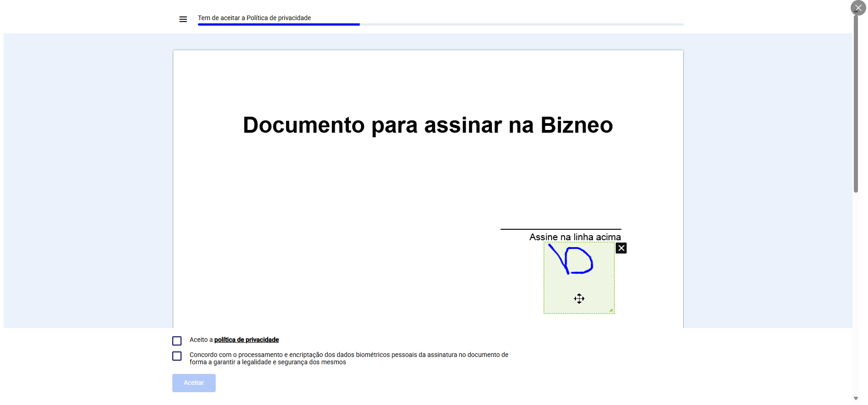Click the 'Tem de aceitar a Política de privacidade' header text

[x=254, y=18]
